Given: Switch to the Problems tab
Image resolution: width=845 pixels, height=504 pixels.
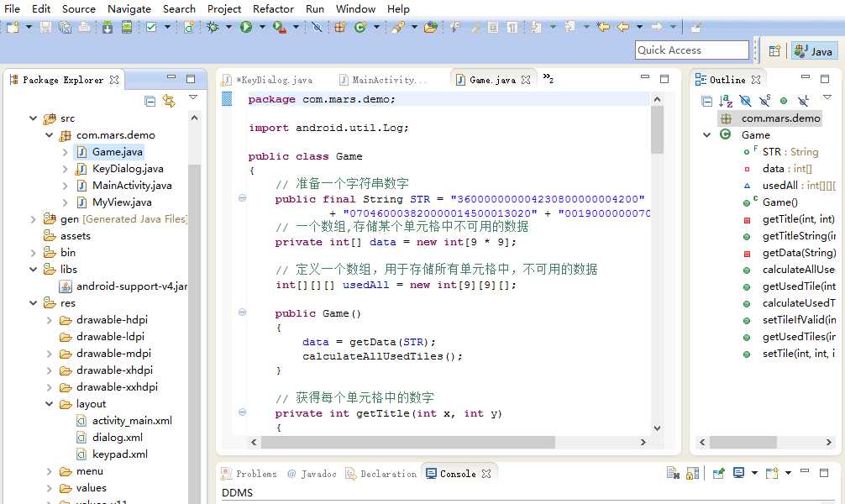Looking at the screenshot, I should pos(249,474).
